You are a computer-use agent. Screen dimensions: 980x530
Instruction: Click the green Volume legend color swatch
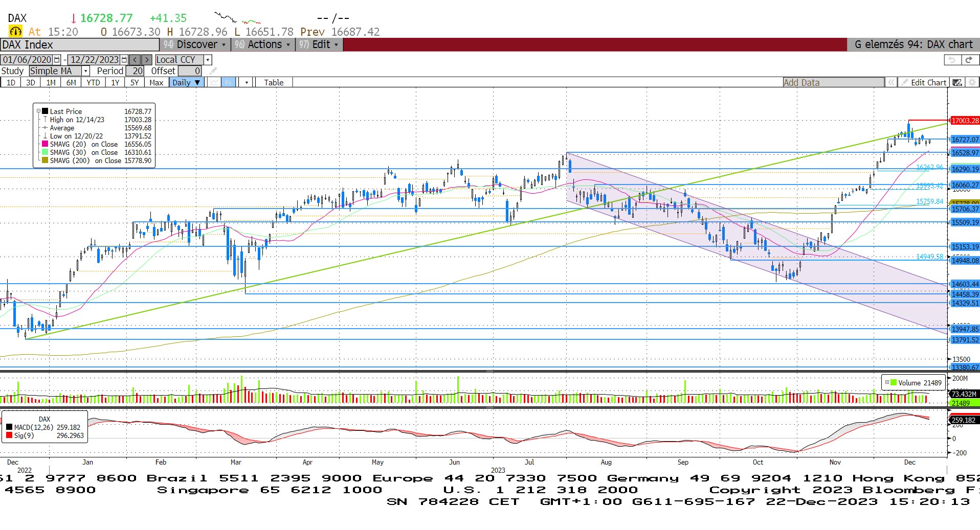coord(894,382)
